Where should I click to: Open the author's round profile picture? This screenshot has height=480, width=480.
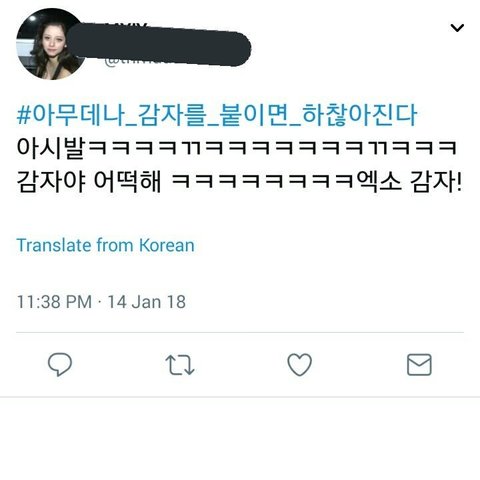tap(50, 44)
